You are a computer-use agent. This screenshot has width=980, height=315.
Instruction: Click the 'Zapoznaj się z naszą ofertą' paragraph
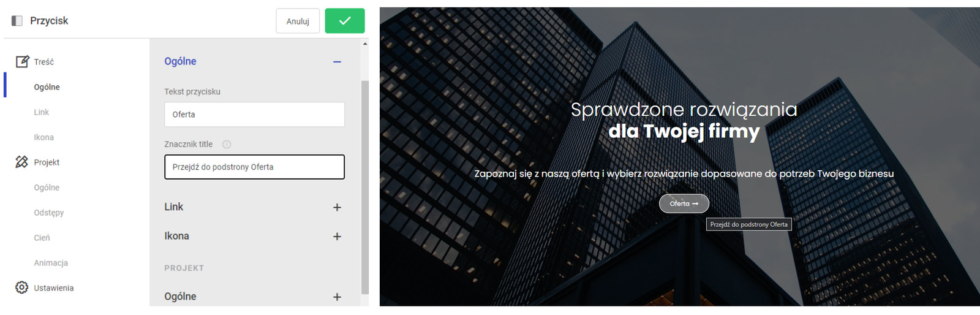pos(684,173)
